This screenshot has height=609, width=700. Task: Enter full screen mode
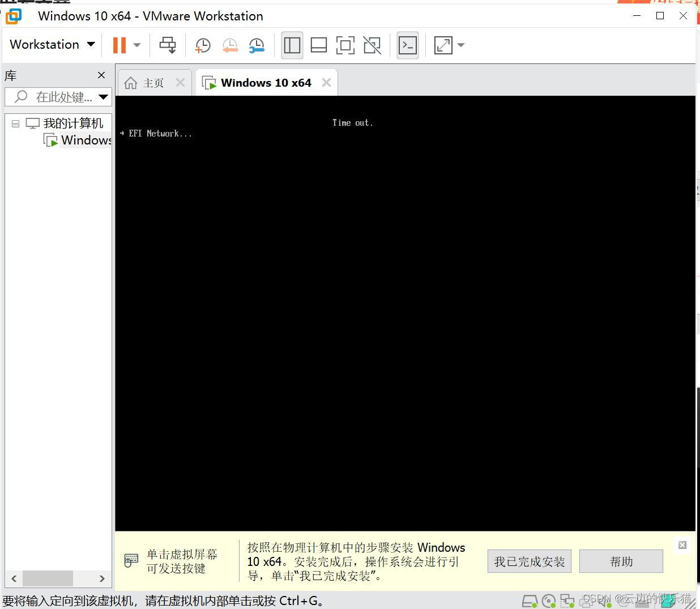[x=345, y=45]
